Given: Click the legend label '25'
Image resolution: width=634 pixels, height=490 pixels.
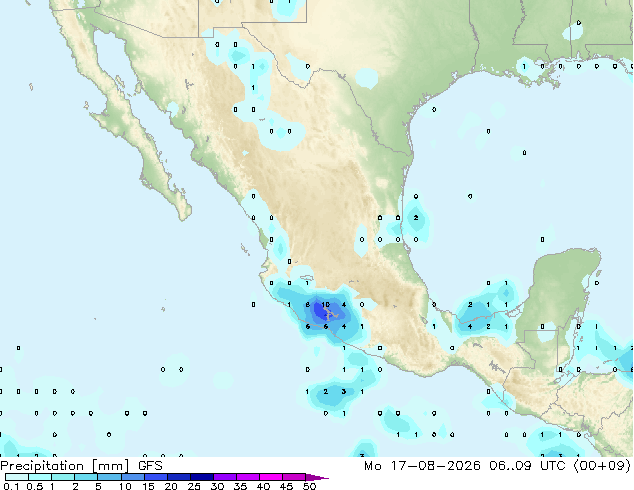Looking at the screenshot, I should (x=194, y=486).
